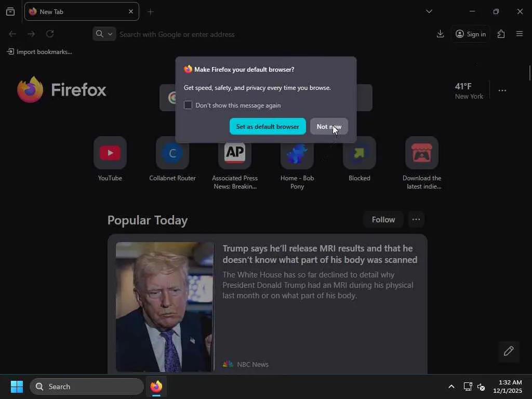Viewport: 532px width, 399px height.
Task: Click the Trump article thumbnail image
Action: [165, 307]
